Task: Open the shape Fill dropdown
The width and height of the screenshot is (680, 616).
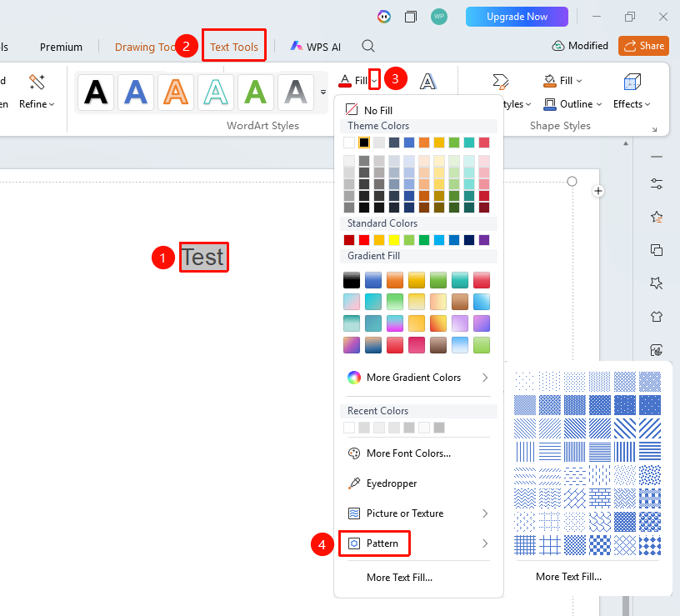Action: click(x=579, y=81)
